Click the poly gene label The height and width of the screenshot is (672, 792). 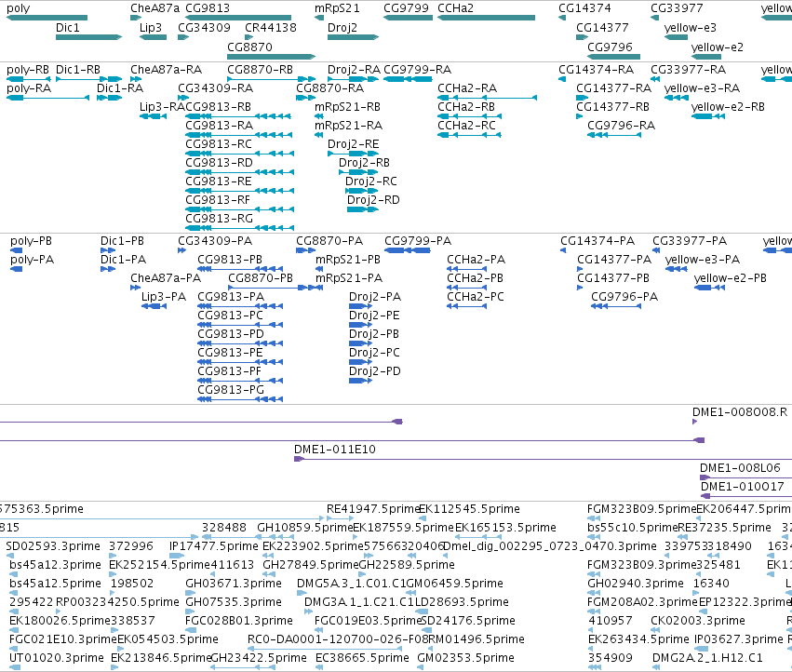[x=19, y=8]
